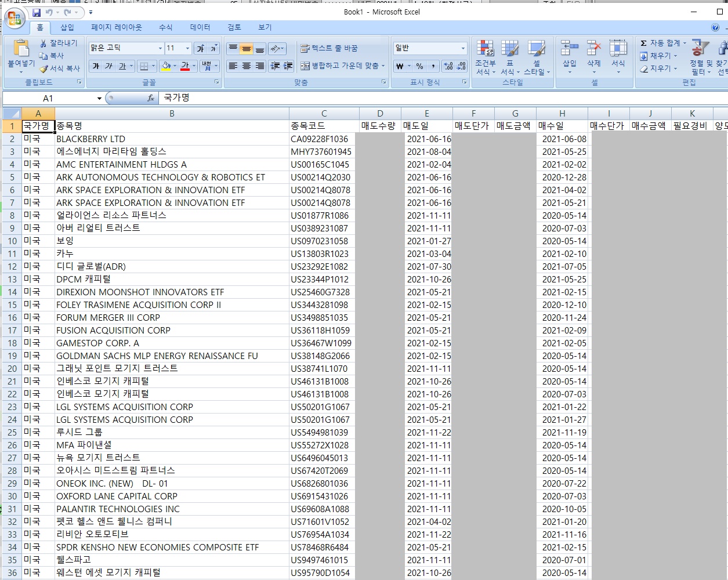The image size is (728, 580).
Task: Increase decimal places
Action: click(x=448, y=66)
